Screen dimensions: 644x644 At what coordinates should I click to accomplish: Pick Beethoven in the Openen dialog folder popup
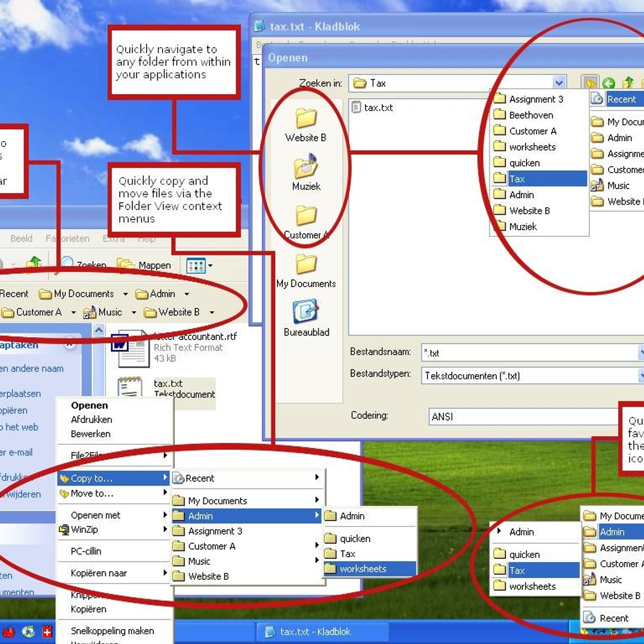click(539, 115)
